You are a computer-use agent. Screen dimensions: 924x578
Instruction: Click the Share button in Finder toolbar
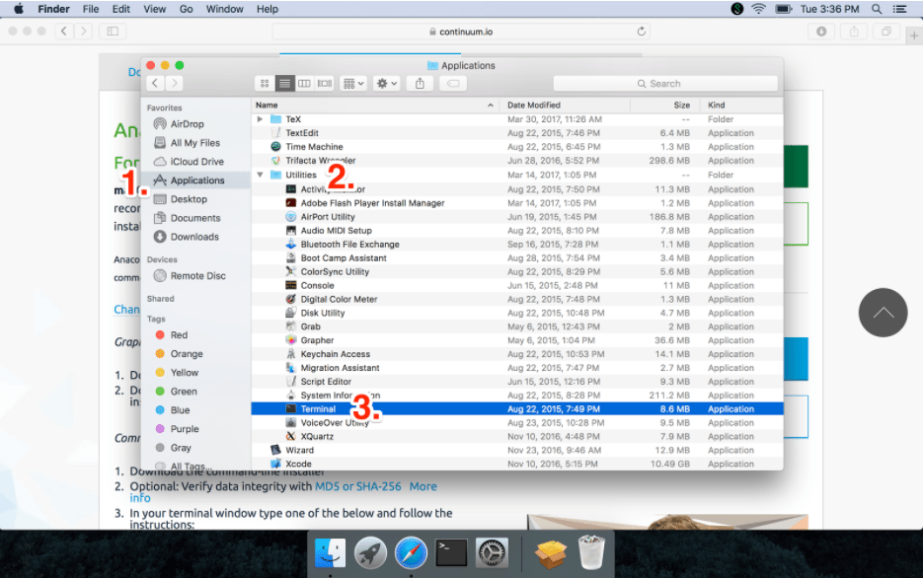[420, 84]
